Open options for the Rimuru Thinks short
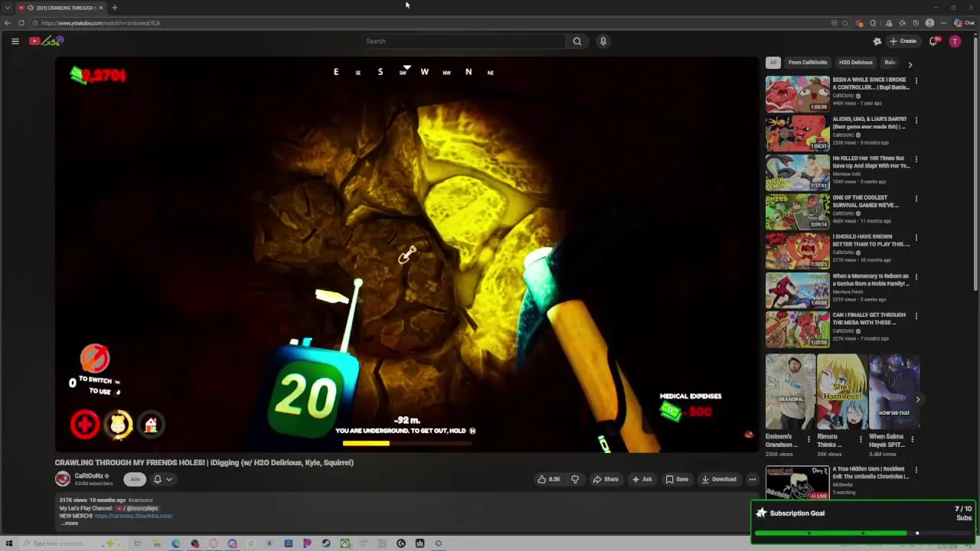This screenshot has width=980, height=551. coord(860,439)
